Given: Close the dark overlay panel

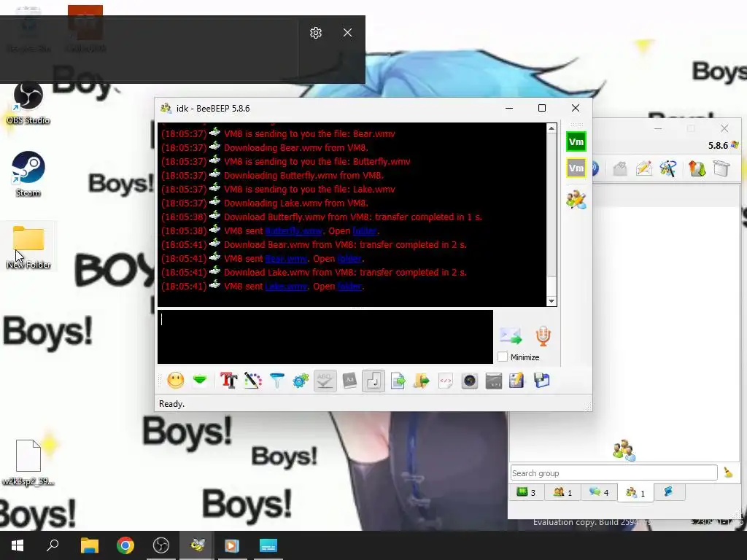Looking at the screenshot, I should pyautogui.click(x=348, y=32).
